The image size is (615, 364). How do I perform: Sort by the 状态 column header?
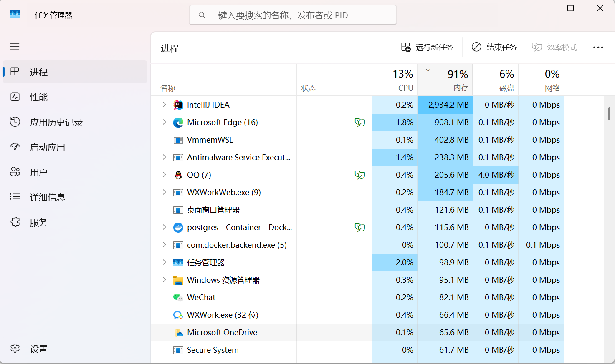pyautogui.click(x=334, y=80)
